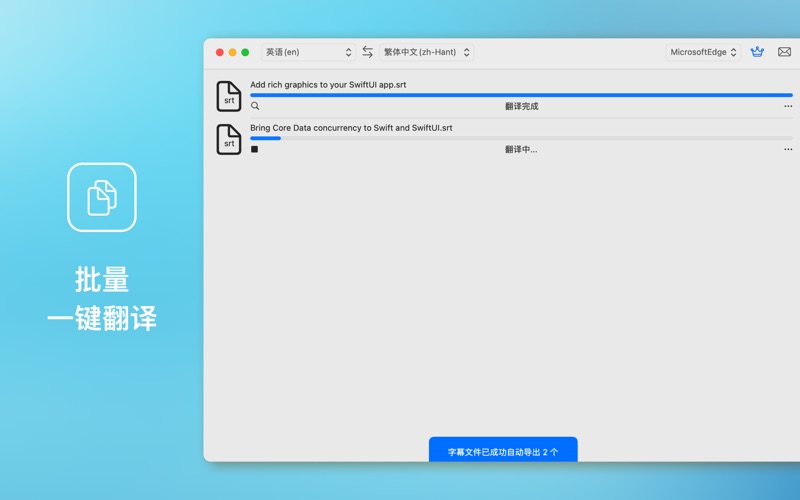Click the completed progress bar of first file
Image resolution: width=800 pixels, height=500 pixels.
point(521,95)
